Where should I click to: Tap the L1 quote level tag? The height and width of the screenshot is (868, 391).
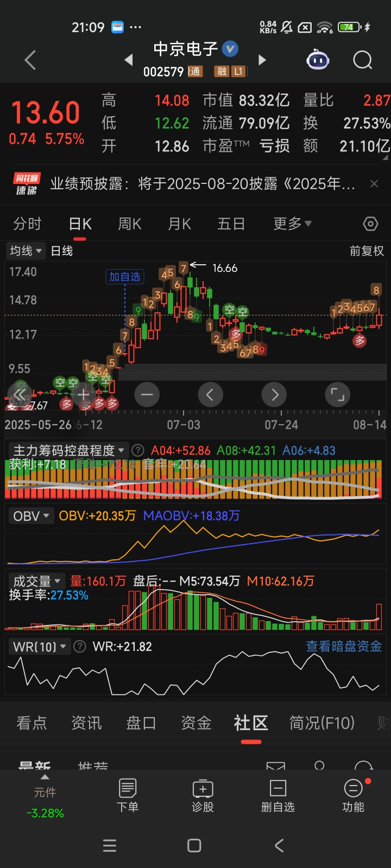pos(238,71)
